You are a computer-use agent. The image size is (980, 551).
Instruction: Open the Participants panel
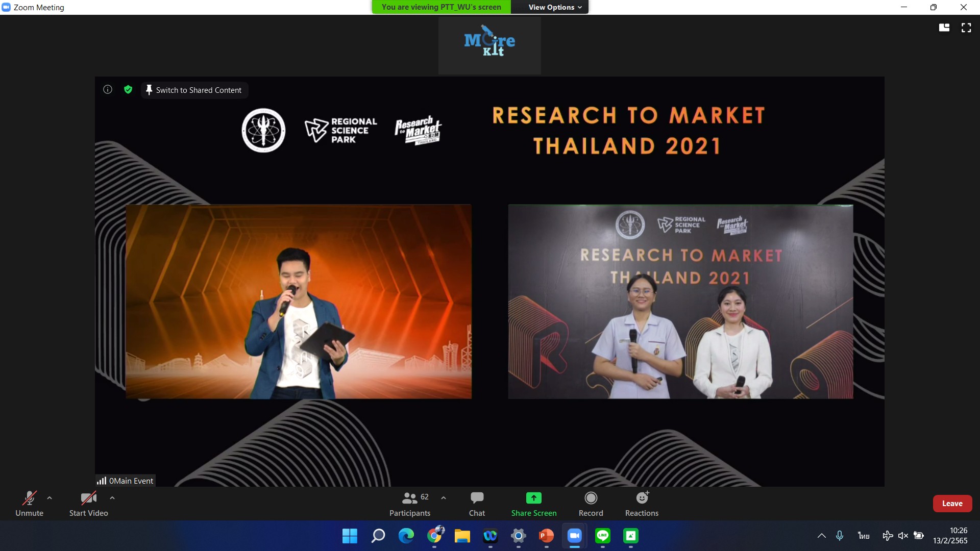410,503
